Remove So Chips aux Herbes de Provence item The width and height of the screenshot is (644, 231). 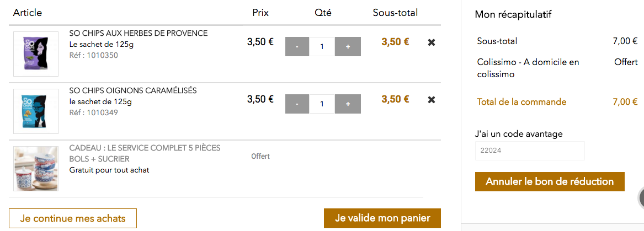click(432, 42)
